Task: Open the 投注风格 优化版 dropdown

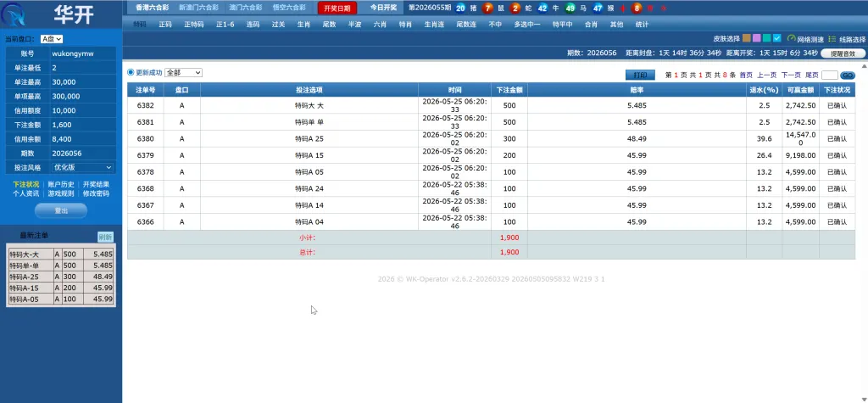Action: (x=82, y=167)
